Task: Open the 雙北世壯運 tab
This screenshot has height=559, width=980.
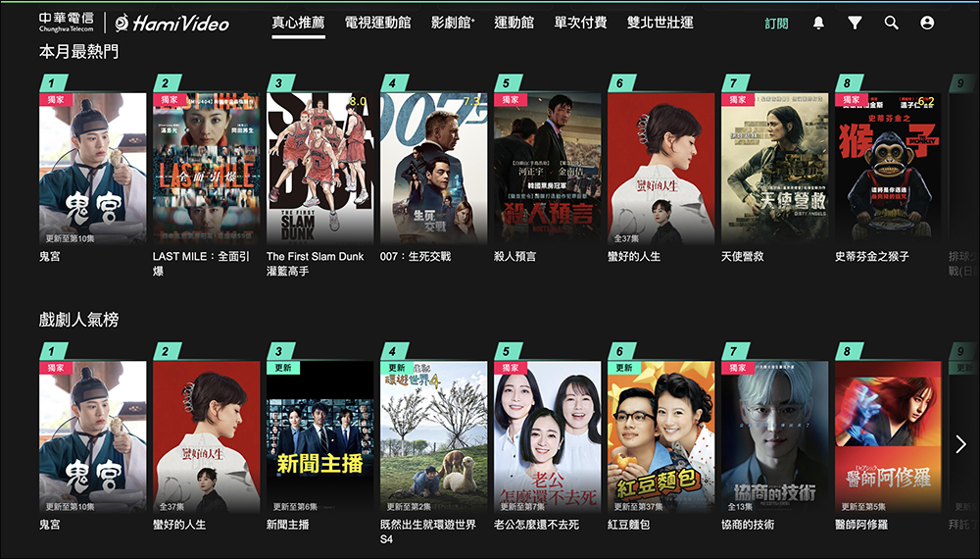Action: (x=660, y=24)
